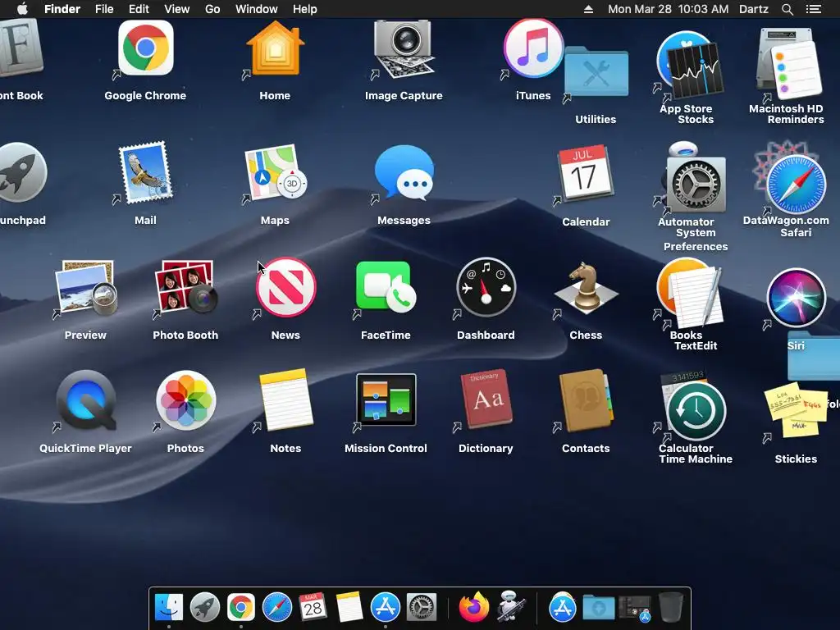Open Automator robot in the Dock
Viewport: 840px width, 630px height.
point(510,606)
